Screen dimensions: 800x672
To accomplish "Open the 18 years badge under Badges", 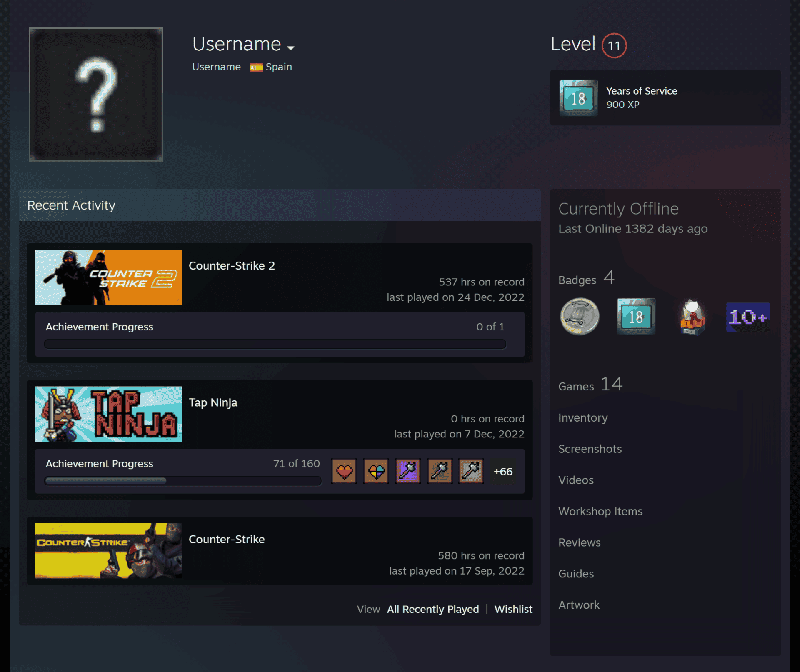I will [636, 317].
